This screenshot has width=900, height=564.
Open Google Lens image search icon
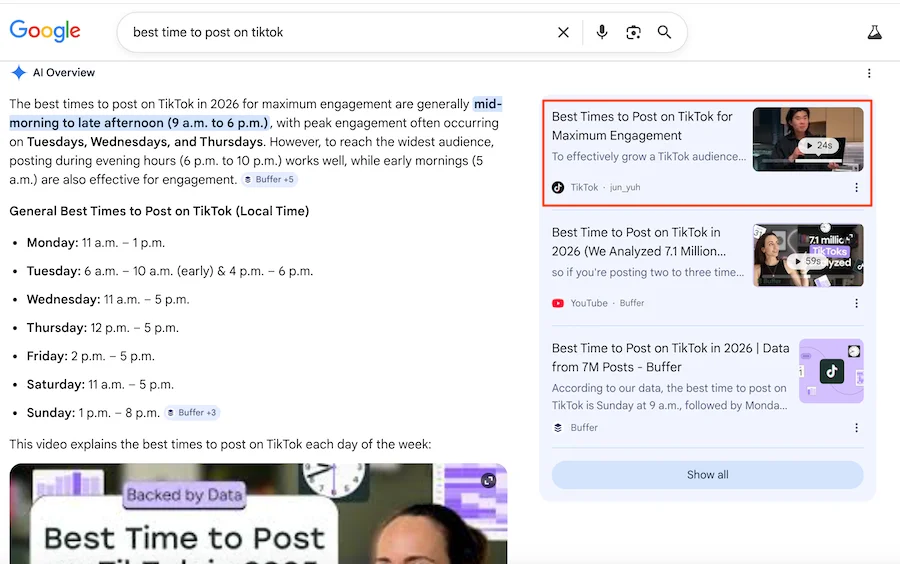(633, 32)
